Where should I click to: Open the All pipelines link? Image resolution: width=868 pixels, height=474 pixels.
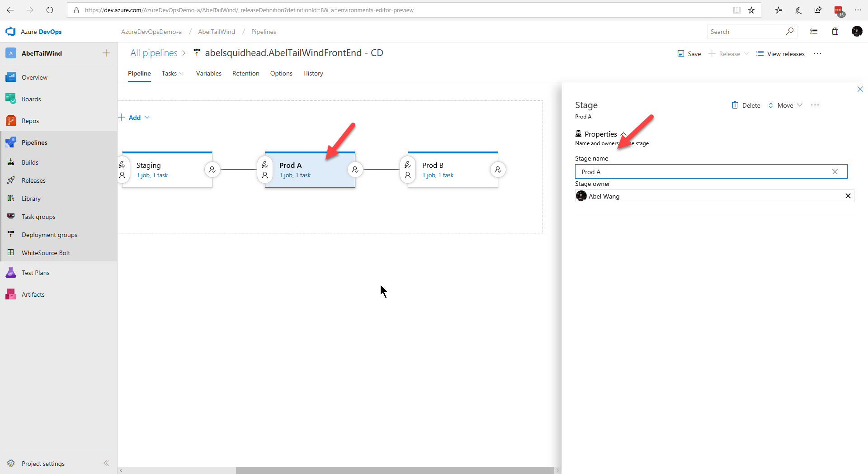tap(154, 53)
